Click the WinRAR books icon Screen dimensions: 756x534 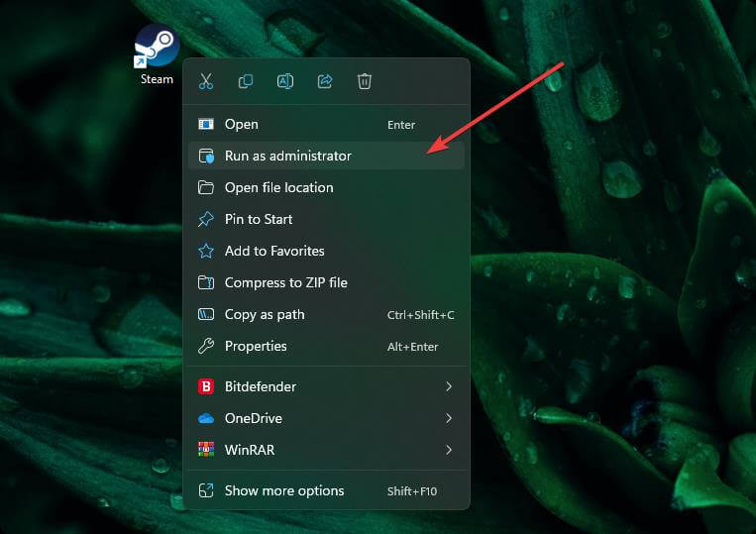pyautogui.click(x=206, y=450)
